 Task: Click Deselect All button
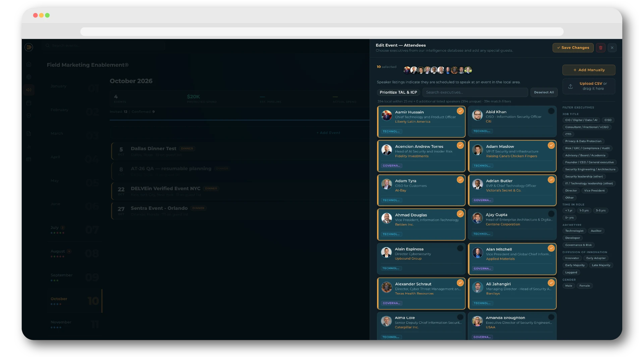[544, 92]
